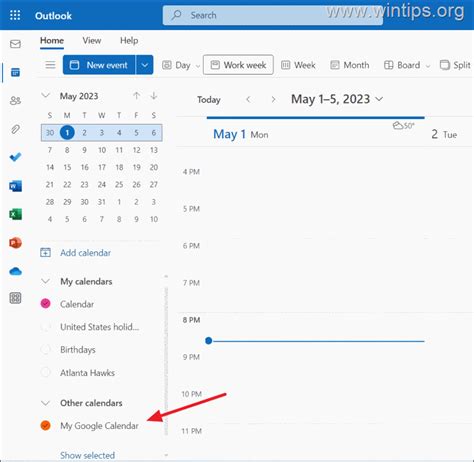Select the Home tab
The height and width of the screenshot is (462, 474).
point(52,41)
